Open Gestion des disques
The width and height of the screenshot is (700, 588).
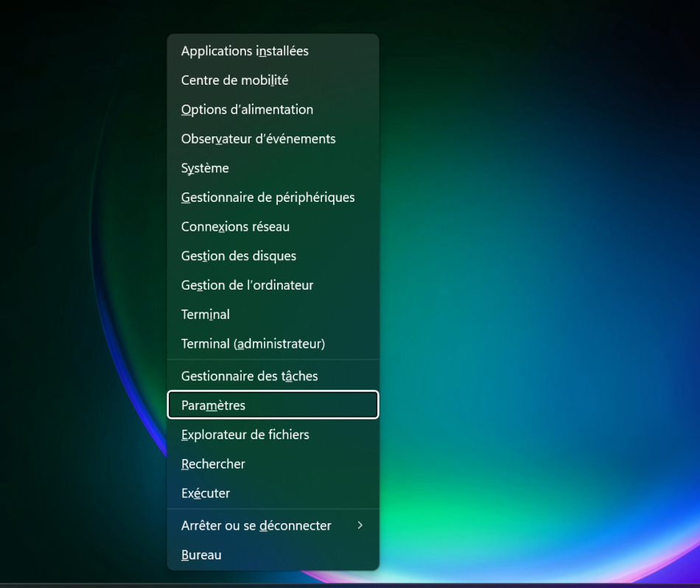coord(238,256)
